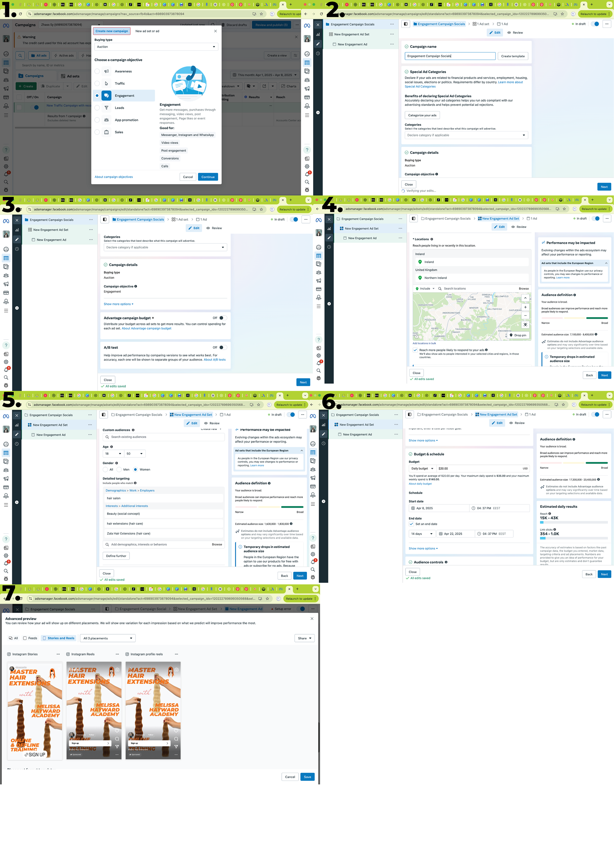Screen dimensions: 614x868
Task: Expand the Buying type Auction dropdown
Action: point(156,47)
